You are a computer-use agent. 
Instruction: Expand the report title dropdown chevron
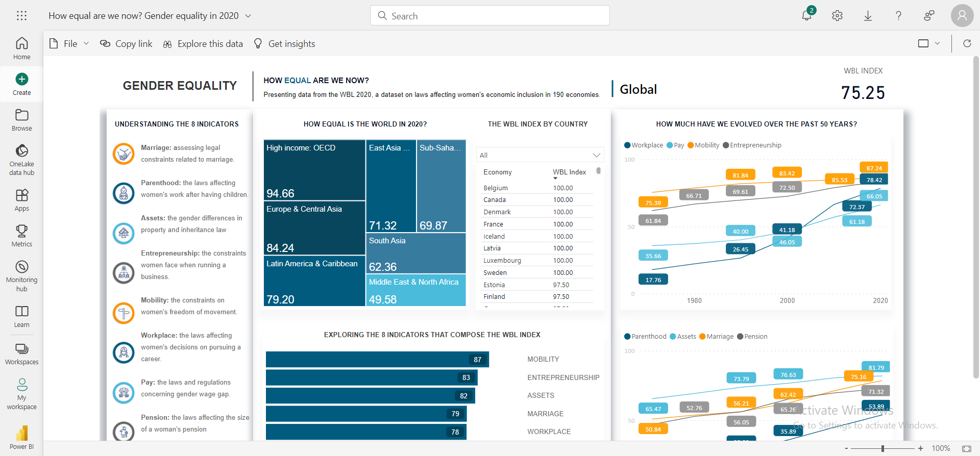coord(248,16)
